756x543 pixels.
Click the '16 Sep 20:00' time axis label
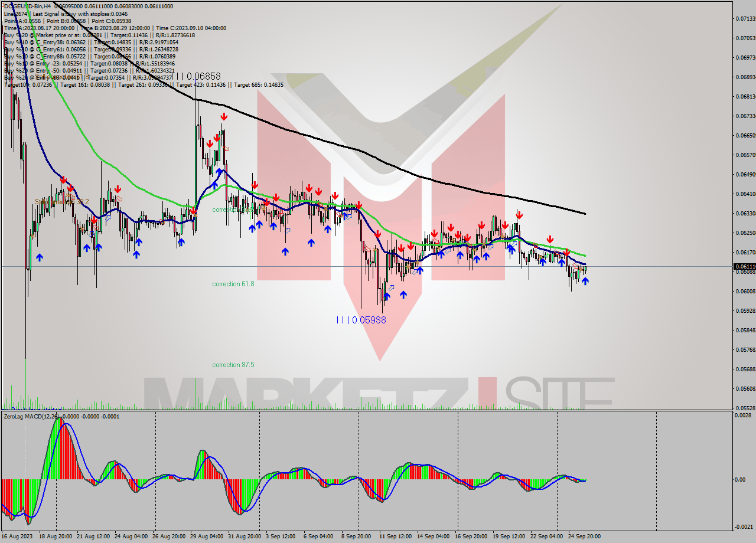[x=472, y=537]
